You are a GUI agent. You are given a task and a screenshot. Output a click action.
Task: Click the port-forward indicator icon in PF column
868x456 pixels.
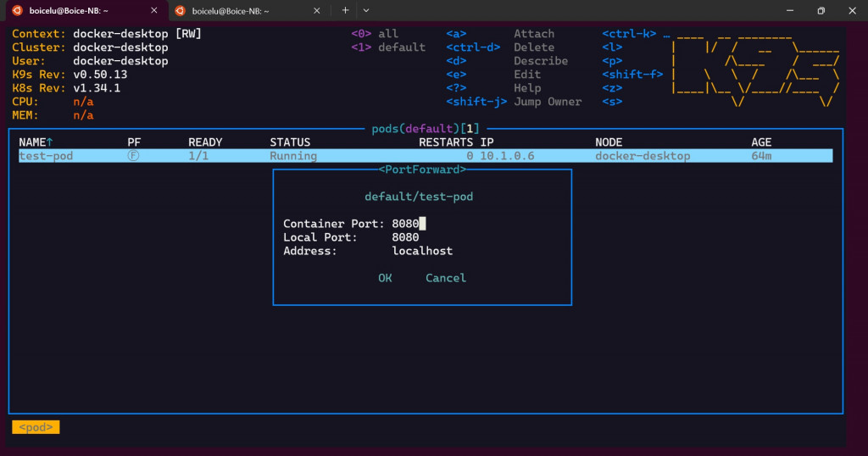point(133,155)
